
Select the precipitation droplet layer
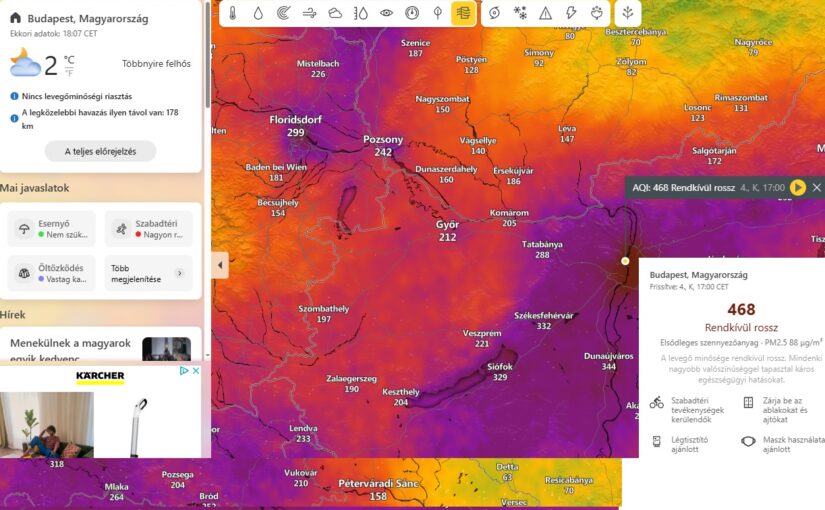point(258,13)
